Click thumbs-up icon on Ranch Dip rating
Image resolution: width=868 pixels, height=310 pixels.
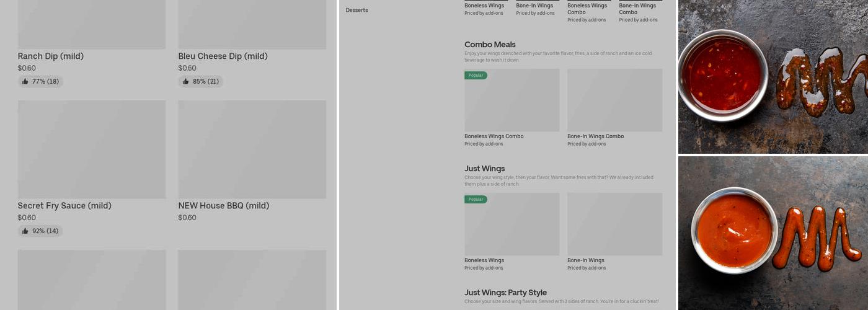pos(25,81)
